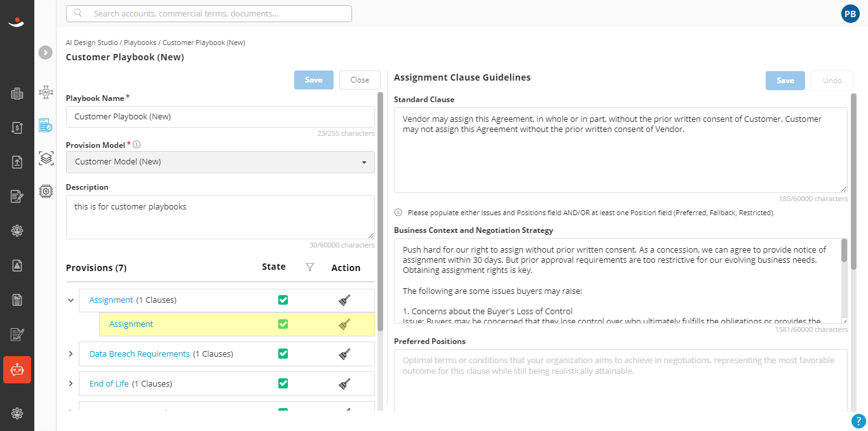
Task: Open the upper gear icon in sidebar
Action: click(17, 231)
